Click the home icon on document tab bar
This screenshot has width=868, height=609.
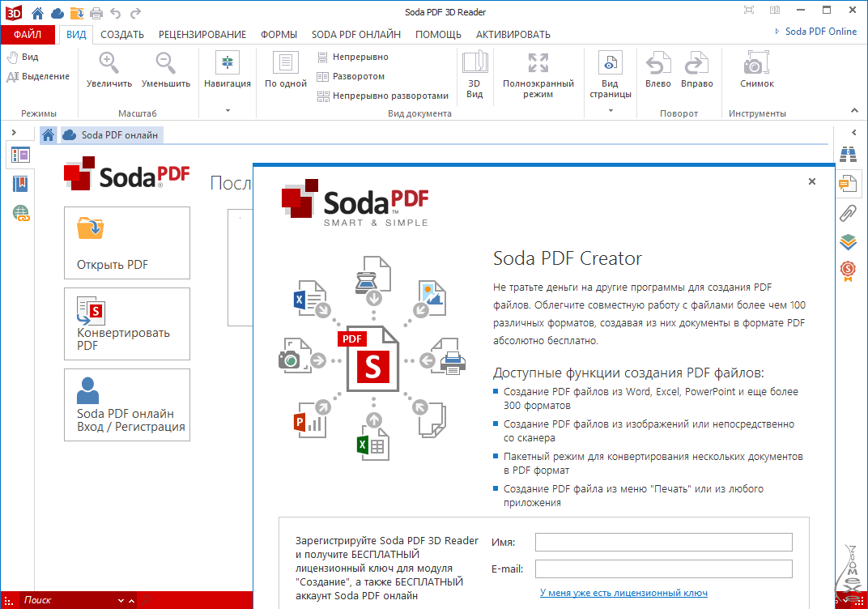click(x=48, y=135)
